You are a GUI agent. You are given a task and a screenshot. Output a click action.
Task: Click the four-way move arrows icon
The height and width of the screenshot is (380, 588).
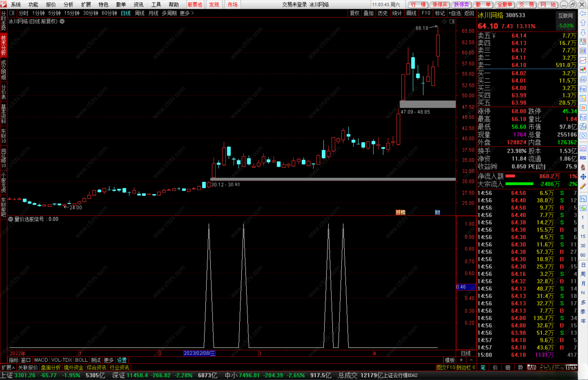click(583, 177)
